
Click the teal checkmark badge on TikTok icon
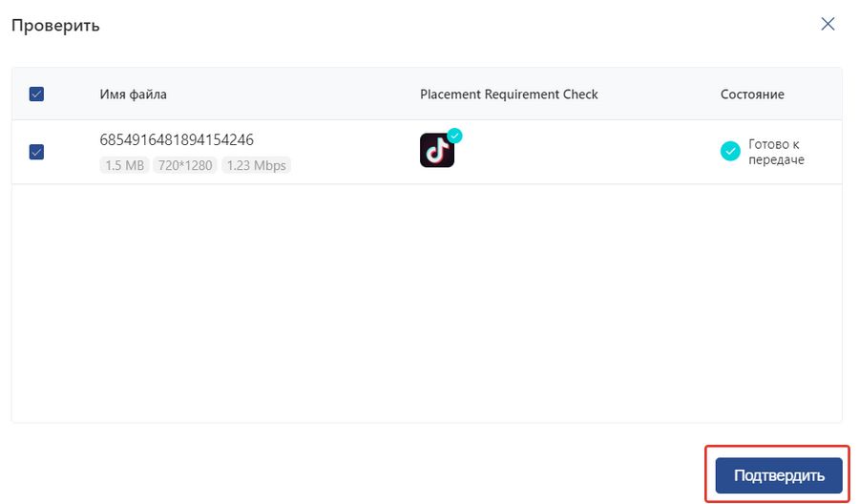(x=454, y=136)
